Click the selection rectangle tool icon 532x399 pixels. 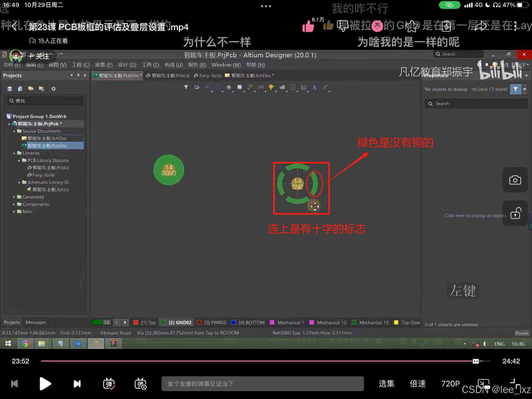(218, 87)
